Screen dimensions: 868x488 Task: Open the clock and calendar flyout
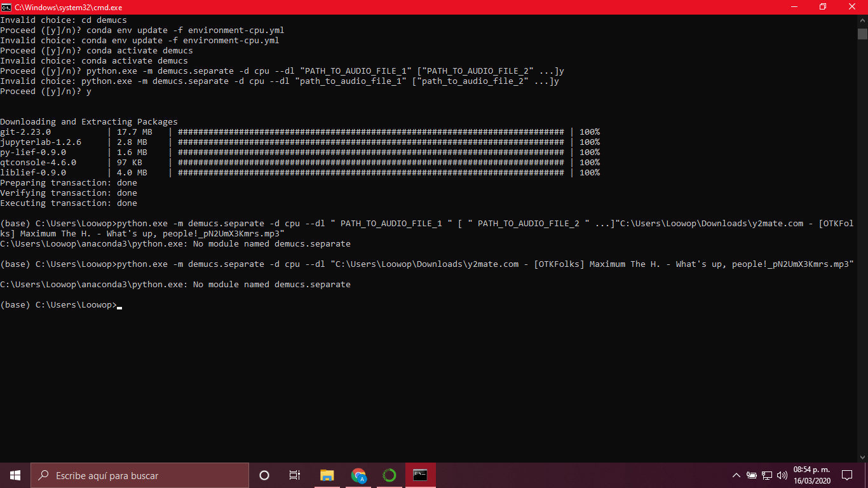pos(812,475)
